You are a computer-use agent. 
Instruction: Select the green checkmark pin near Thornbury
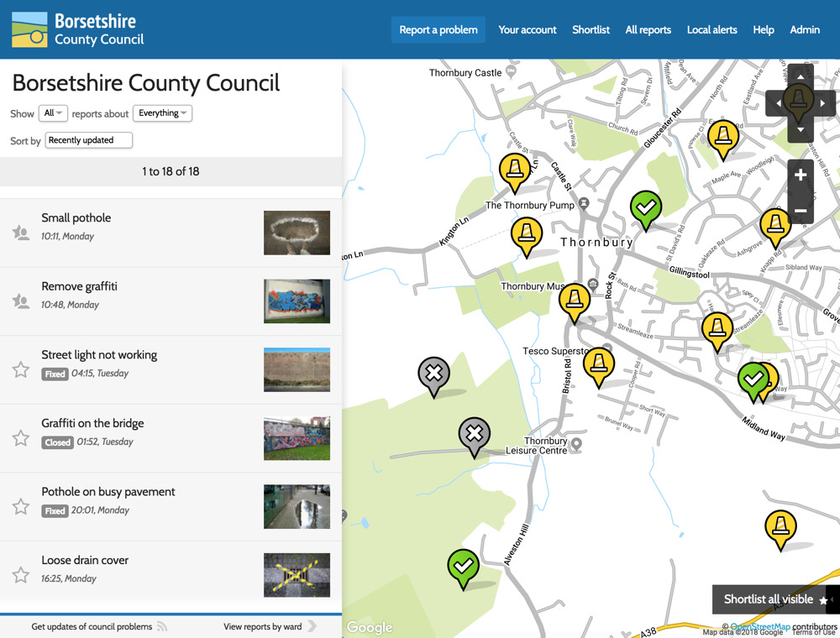[x=646, y=207]
